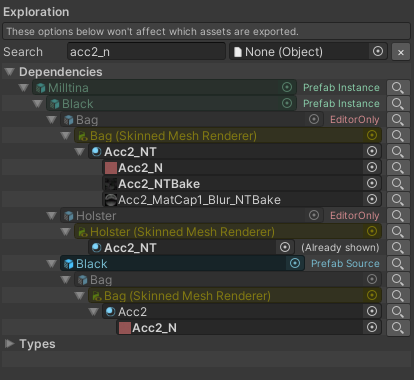Click magnifier icon beside Prefab Source row
The width and height of the screenshot is (414, 380).
(398, 264)
